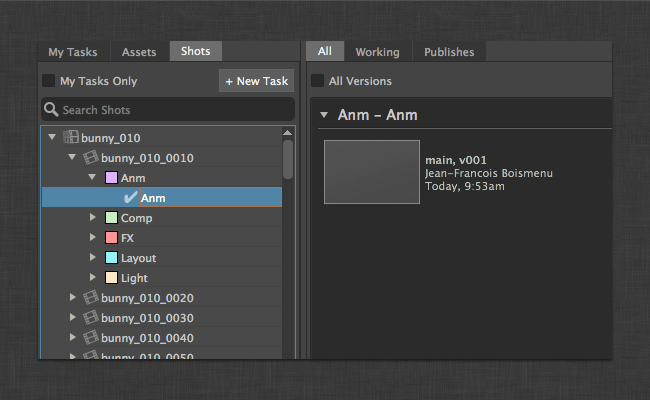Viewport: 650px width, 400px height.
Task: Enable the My Tasks Only checkbox
Action: pyautogui.click(x=49, y=81)
